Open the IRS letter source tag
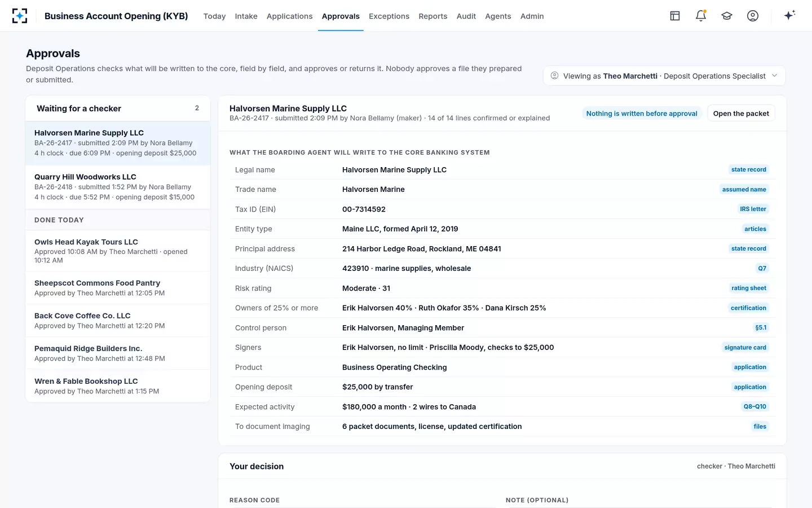Image resolution: width=812 pixels, height=508 pixels. coord(753,209)
